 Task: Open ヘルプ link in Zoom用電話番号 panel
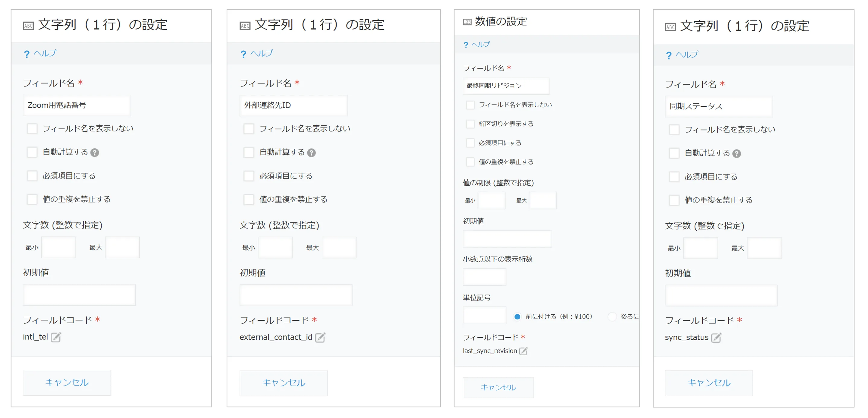(x=40, y=54)
